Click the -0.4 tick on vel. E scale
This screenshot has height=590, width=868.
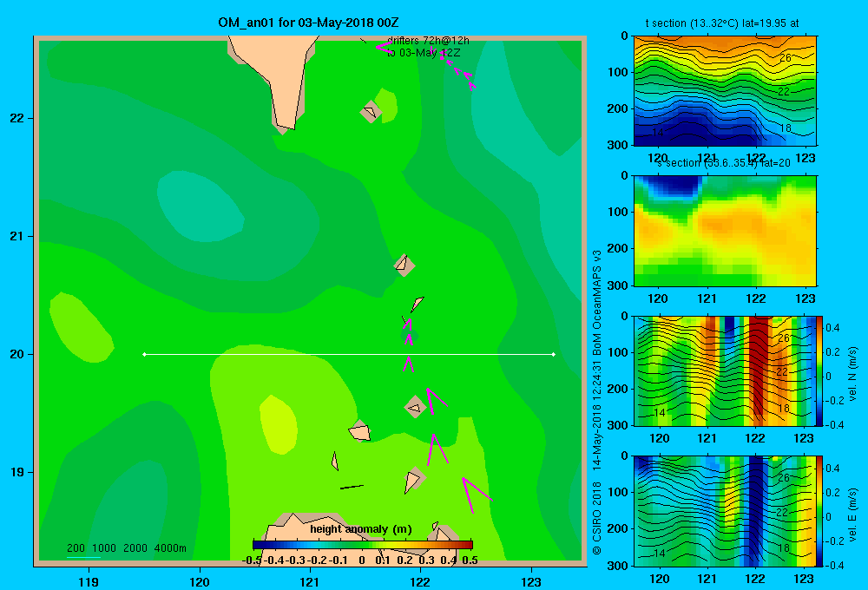tap(834, 565)
